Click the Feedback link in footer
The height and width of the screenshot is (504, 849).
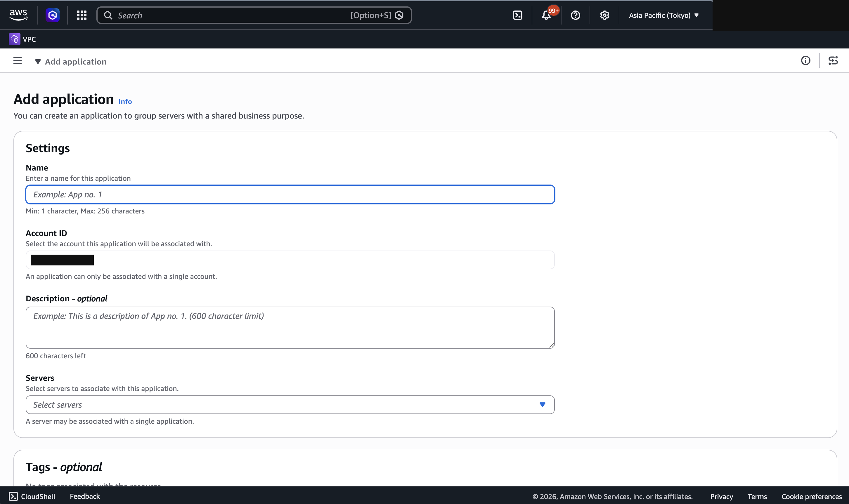[x=85, y=496]
